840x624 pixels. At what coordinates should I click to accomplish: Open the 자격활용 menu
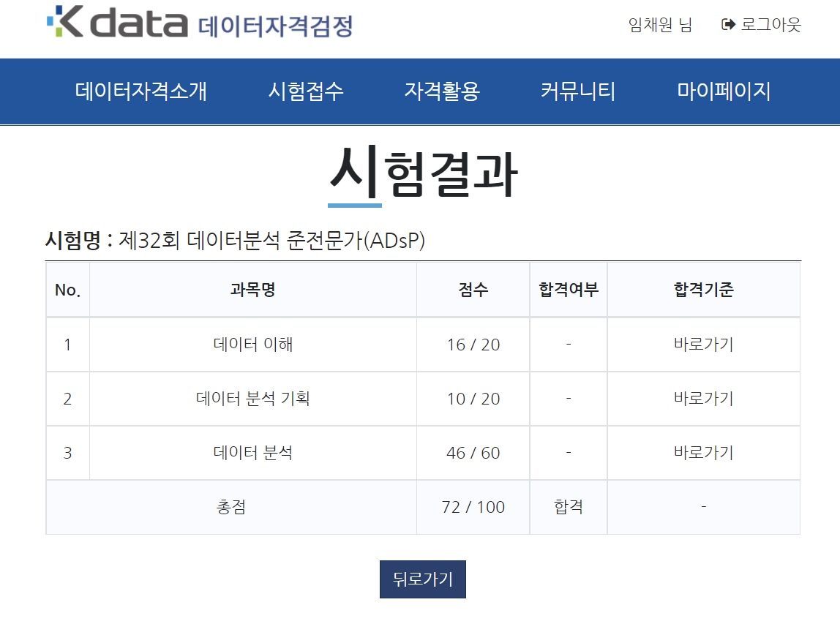click(x=442, y=91)
